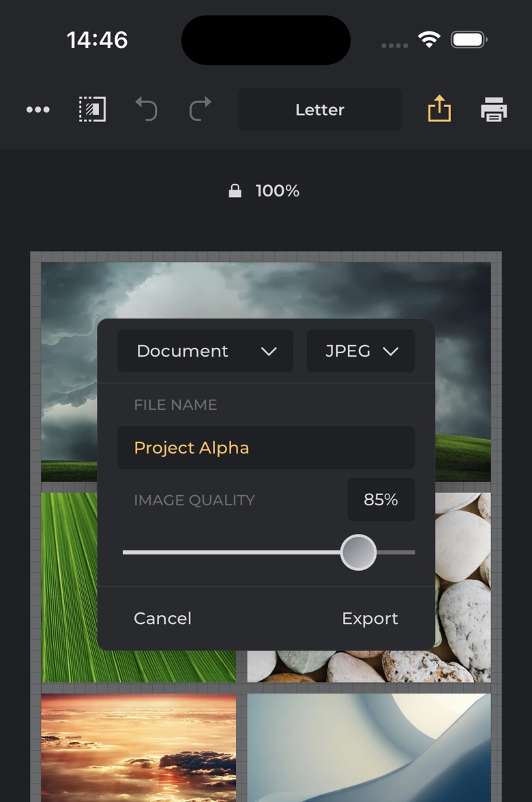Select the sunset clouds photo
This screenshot has width=532, height=802.
pos(138,747)
